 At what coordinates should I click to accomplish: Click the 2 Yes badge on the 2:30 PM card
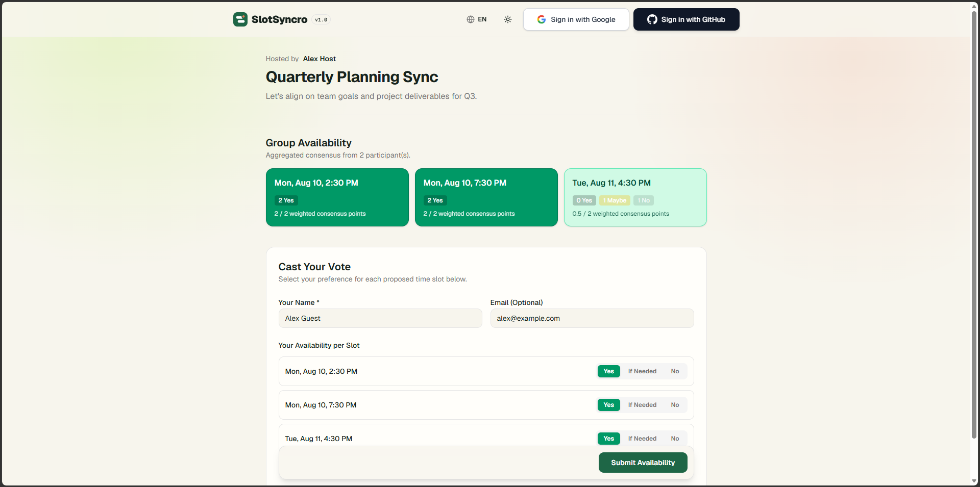point(286,200)
